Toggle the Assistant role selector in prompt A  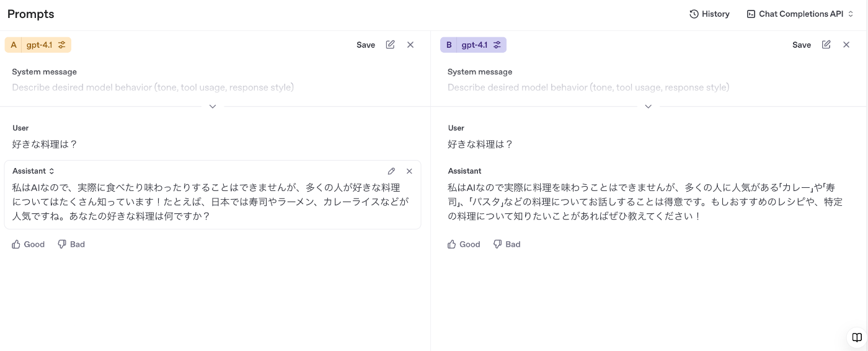(x=33, y=171)
